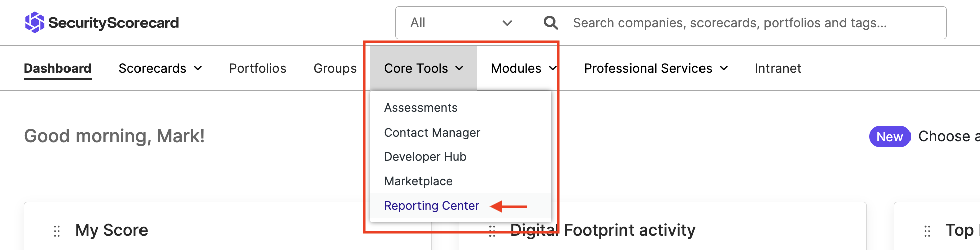Focus the search companies input field

[738, 23]
